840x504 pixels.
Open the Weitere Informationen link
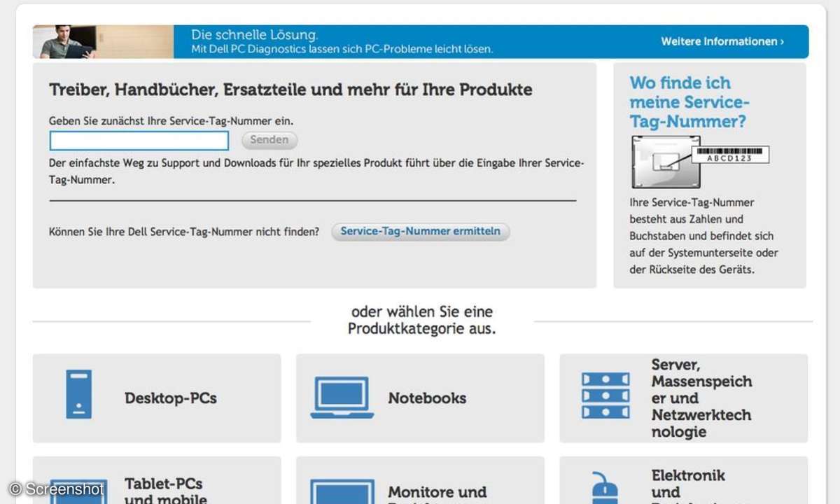click(722, 42)
